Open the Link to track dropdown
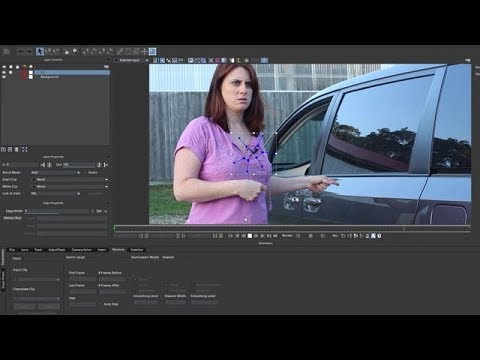The width and height of the screenshot is (480, 360). 56,193
